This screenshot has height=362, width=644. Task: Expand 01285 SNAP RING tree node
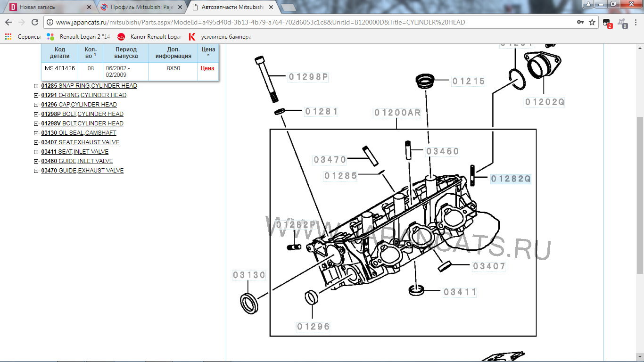coord(36,86)
